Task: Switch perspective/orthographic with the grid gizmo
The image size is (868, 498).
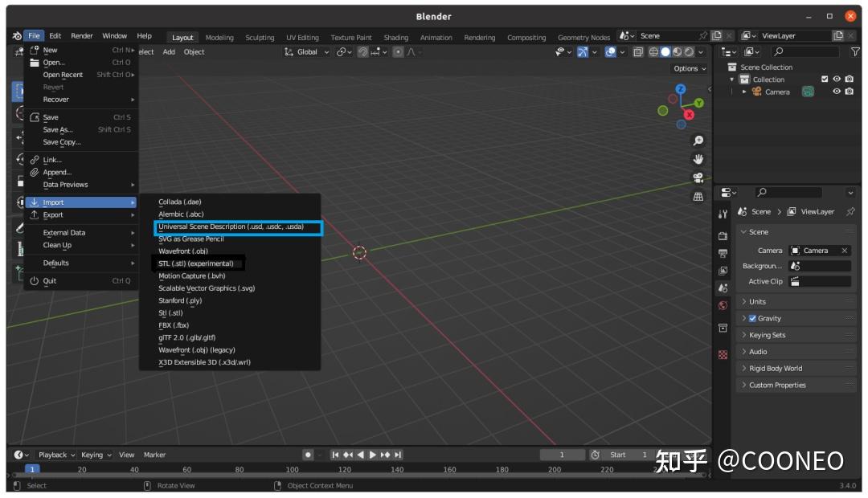Action: click(698, 197)
